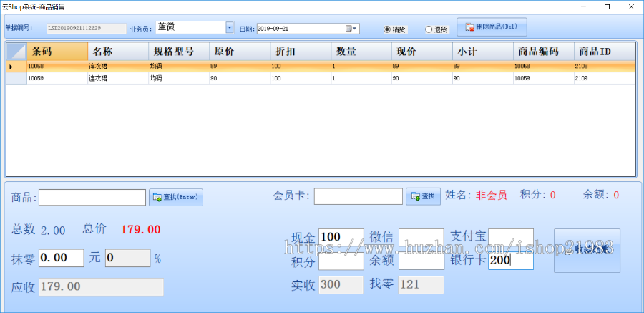Click the 积分 points payment field

click(341, 261)
